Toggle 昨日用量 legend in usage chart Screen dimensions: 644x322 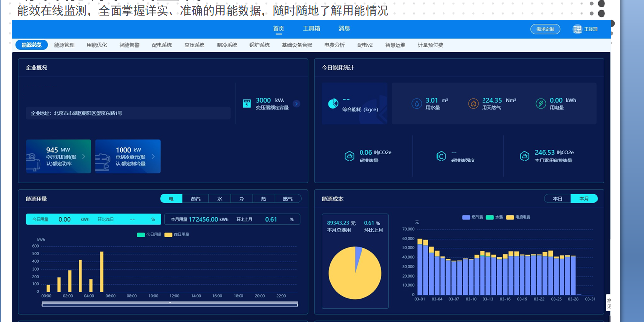point(177,235)
